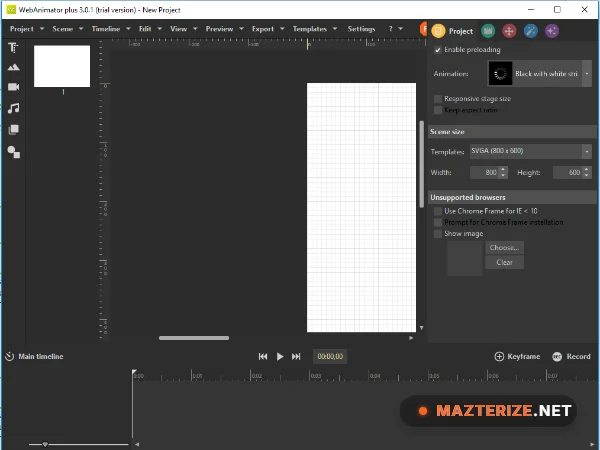Click the stage scroll right arrow
Image resolution: width=600 pixels, height=450 pixels.
tap(411, 338)
